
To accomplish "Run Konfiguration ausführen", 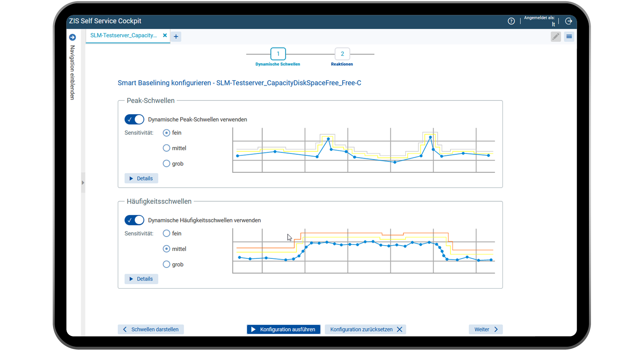I will click(284, 329).
